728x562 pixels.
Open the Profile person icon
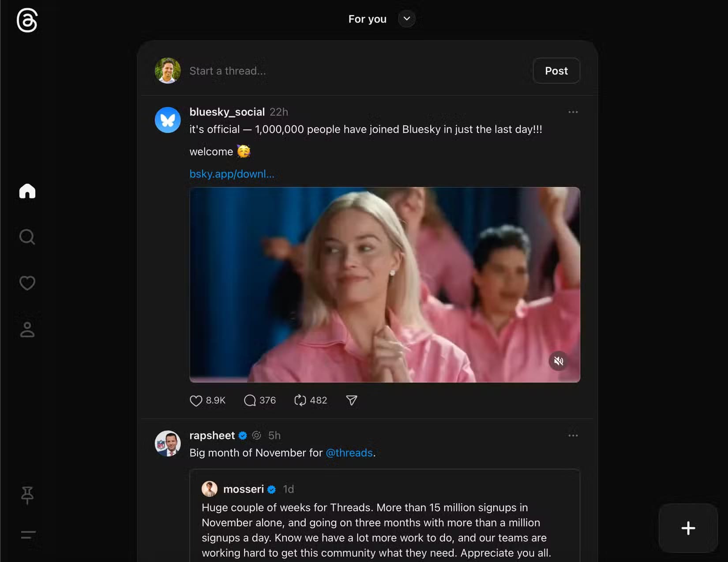click(x=27, y=329)
